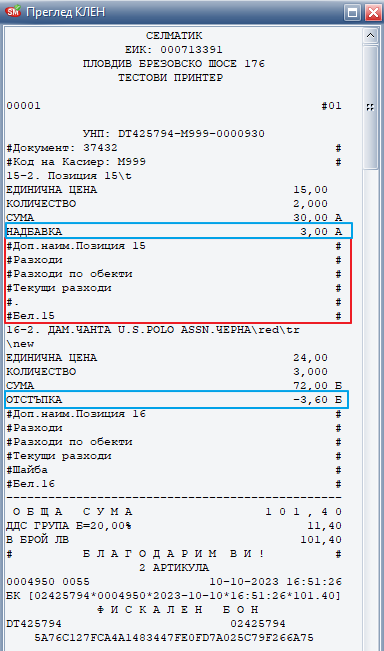Click the СЕЛМАТИК header text
This screenshot has height=651, width=384.
pos(174,36)
